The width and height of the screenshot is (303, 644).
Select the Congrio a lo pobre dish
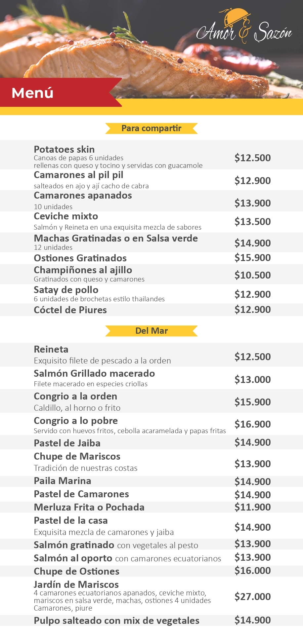click(x=76, y=421)
